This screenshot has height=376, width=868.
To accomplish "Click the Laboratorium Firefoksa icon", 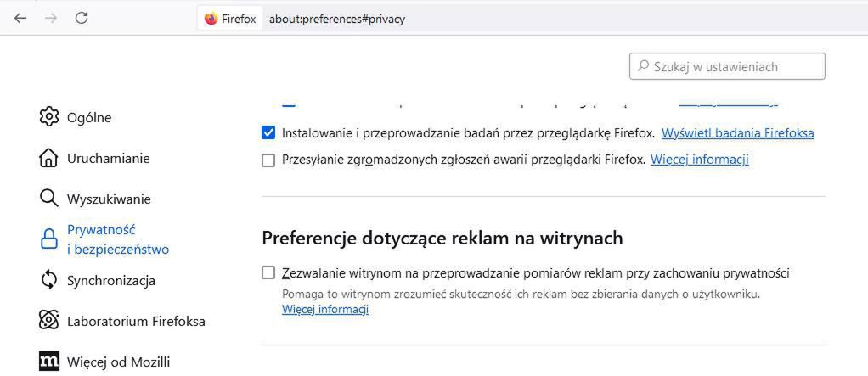I will click(49, 321).
